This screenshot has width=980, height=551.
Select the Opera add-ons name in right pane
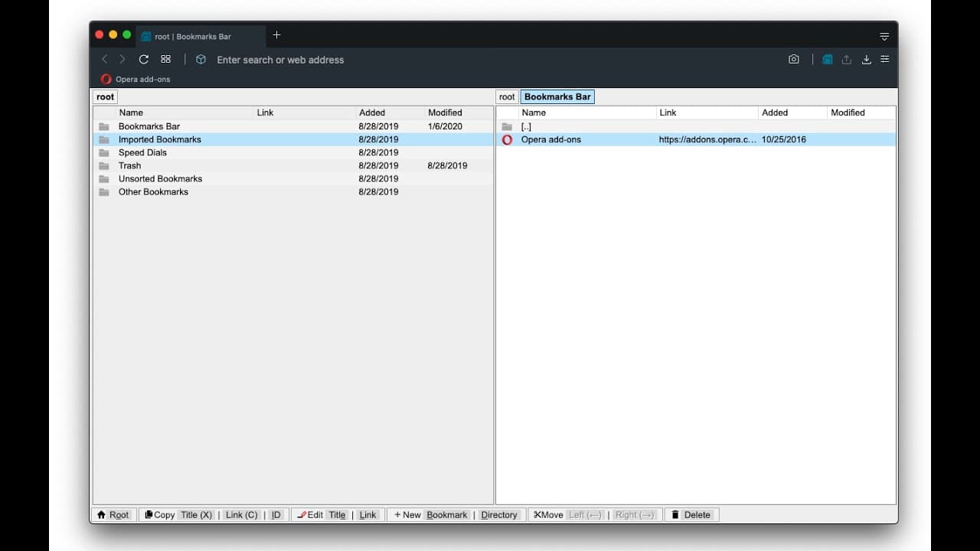551,139
